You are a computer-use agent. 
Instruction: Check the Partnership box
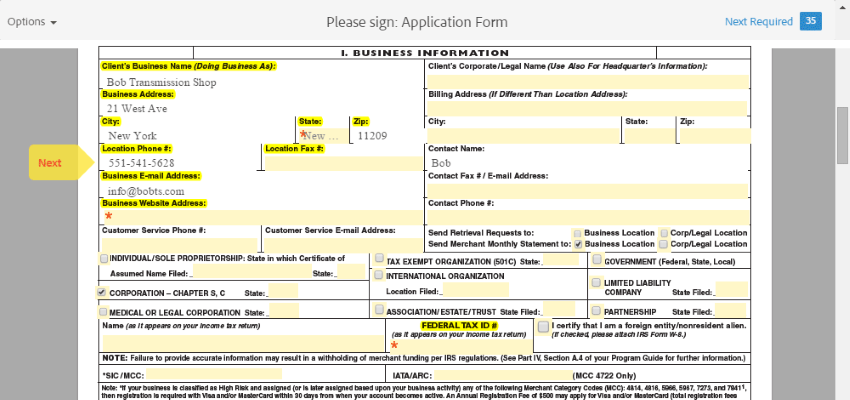[596, 311]
